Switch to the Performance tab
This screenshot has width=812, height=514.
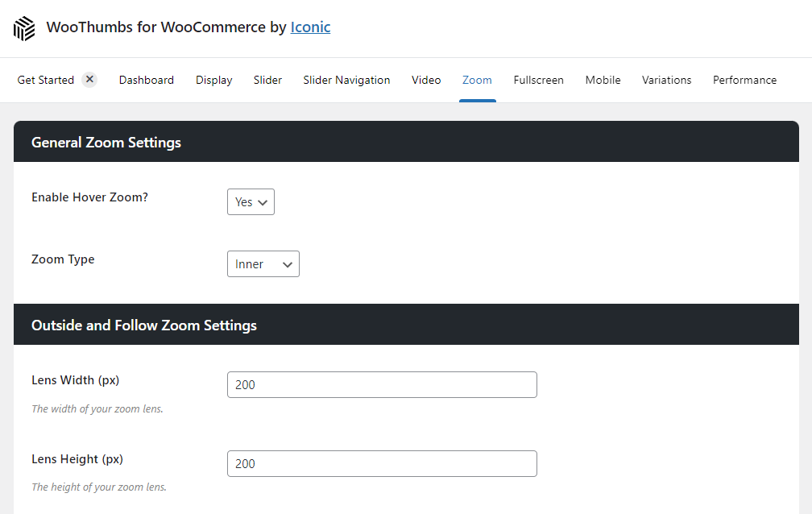(744, 80)
